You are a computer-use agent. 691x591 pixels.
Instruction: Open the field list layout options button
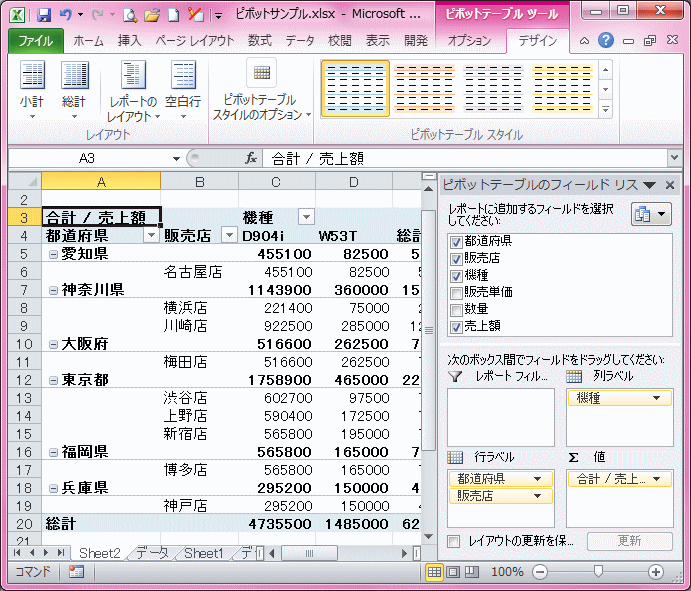pos(651,215)
